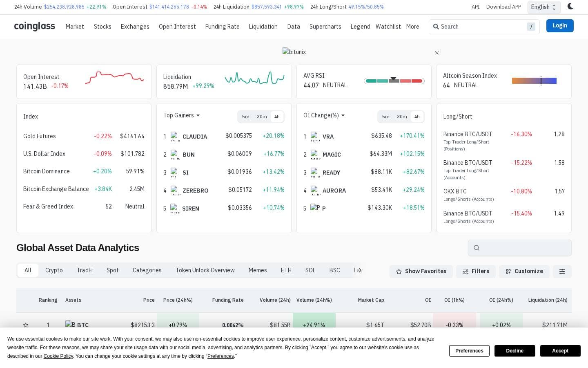Open the Top Gainers dropdown
The width and height of the screenshot is (588, 368).
coord(182,115)
